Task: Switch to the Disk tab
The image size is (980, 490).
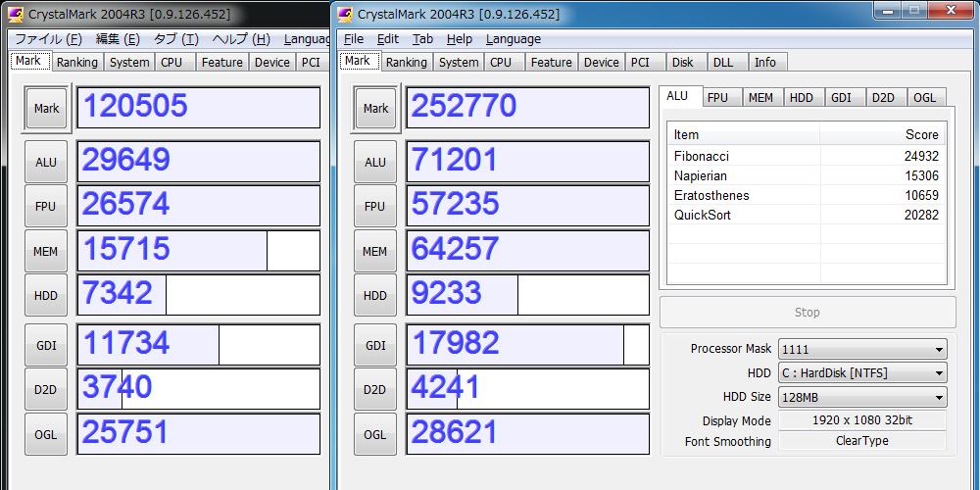Action: point(682,62)
